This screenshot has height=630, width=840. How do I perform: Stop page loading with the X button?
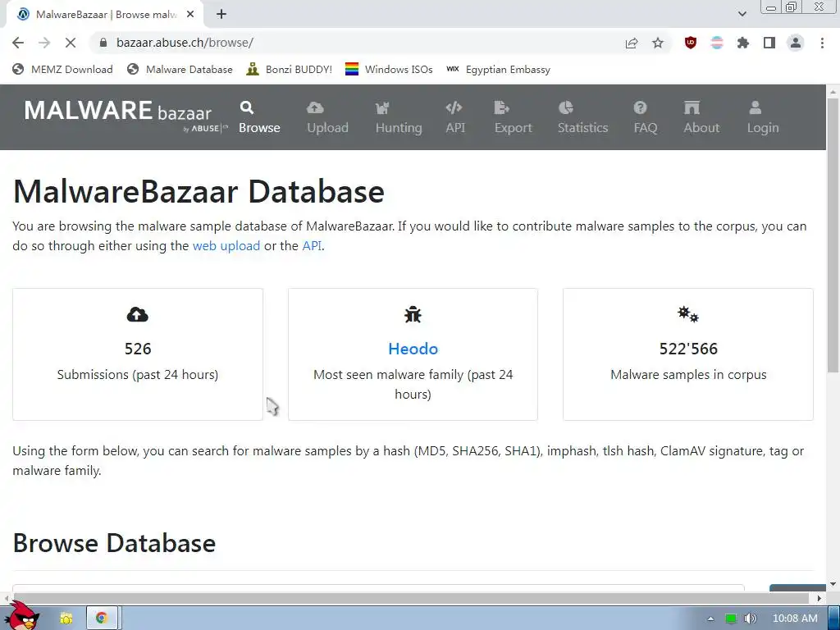71,43
